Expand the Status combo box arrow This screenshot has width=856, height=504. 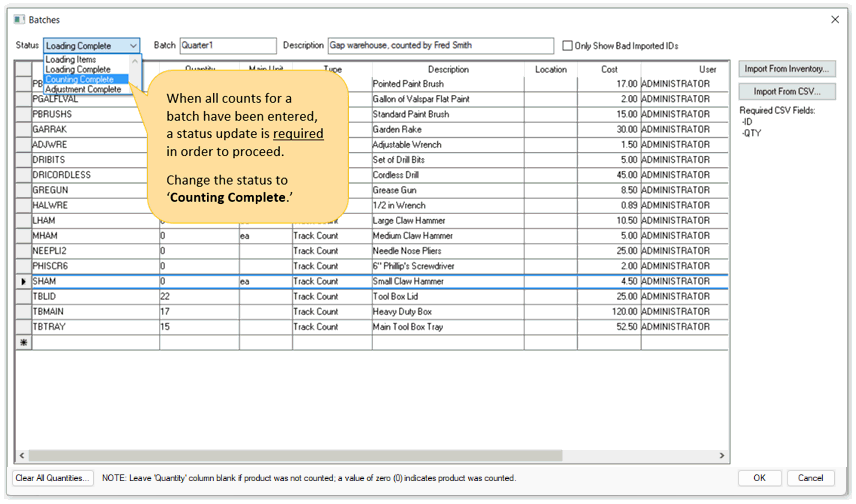coord(133,46)
